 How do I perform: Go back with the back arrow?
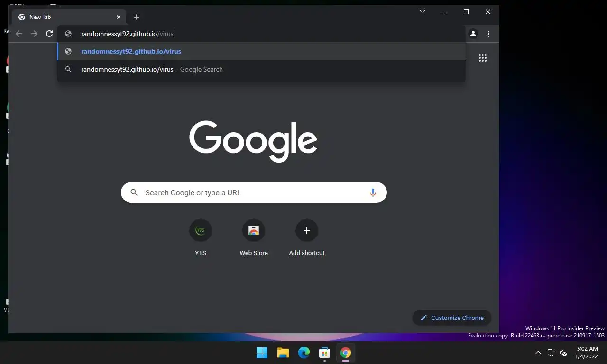pos(19,34)
